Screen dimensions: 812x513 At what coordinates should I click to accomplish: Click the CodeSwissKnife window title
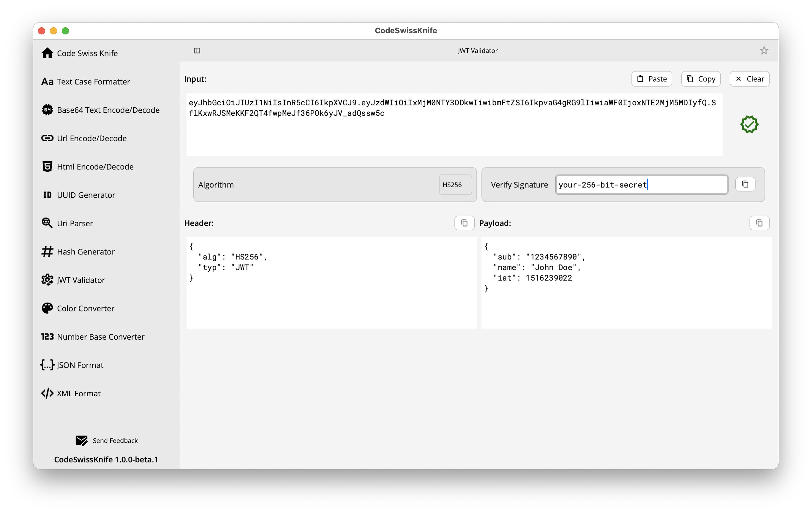406,30
